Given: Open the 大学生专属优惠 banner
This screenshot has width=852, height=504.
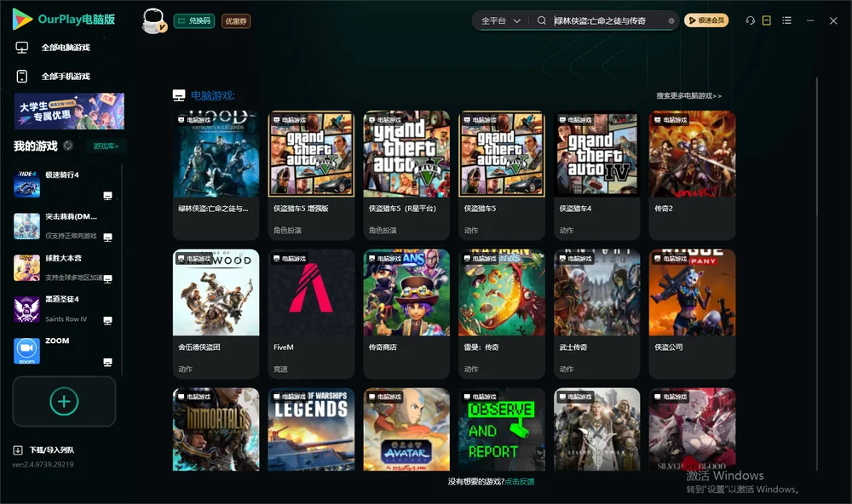Looking at the screenshot, I should [69, 112].
